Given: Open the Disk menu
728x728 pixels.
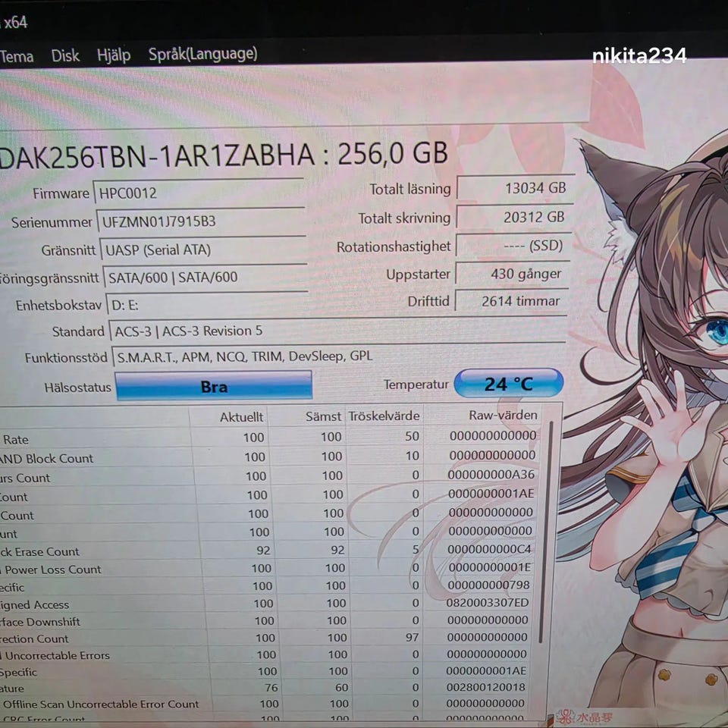Looking at the screenshot, I should coord(65,55).
